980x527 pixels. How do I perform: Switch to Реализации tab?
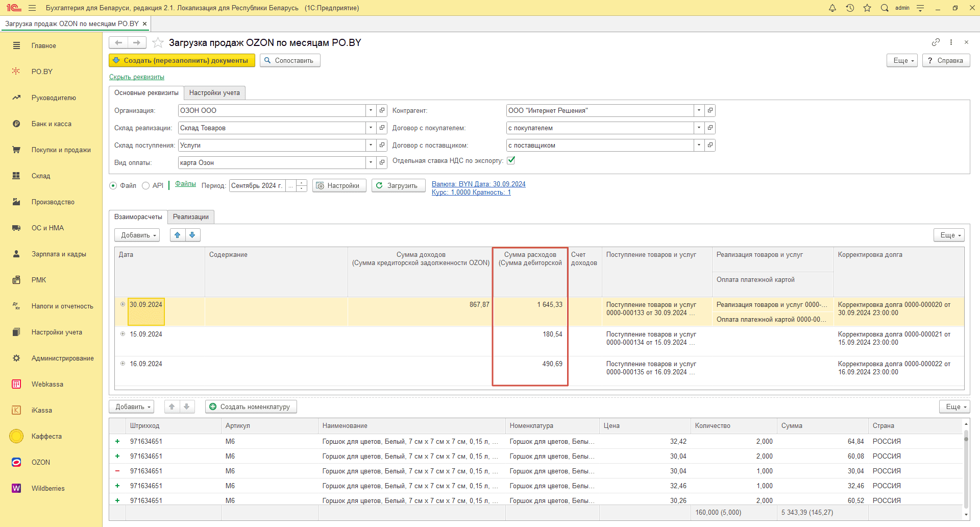tap(191, 217)
